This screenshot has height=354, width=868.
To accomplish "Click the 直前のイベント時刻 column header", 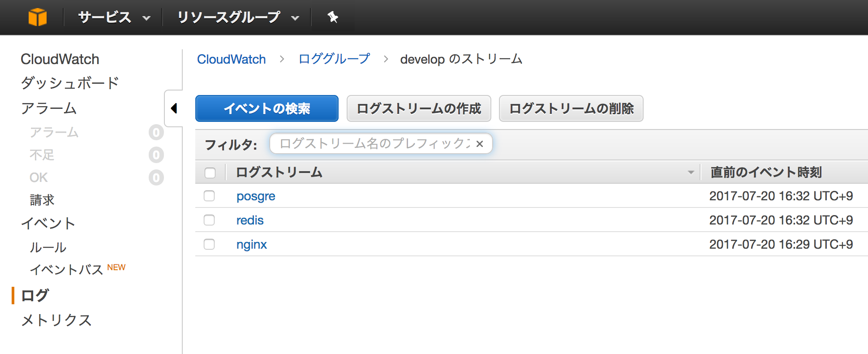I will 766,173.
